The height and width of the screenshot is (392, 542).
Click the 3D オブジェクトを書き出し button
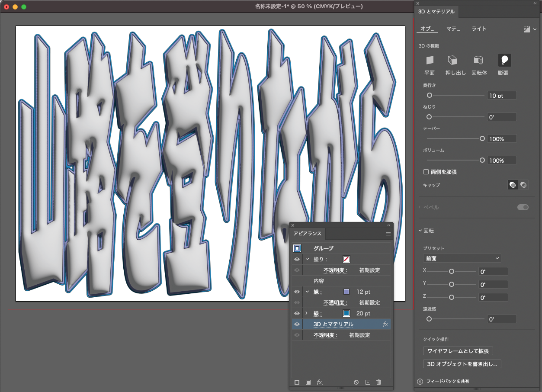point(462,364)
